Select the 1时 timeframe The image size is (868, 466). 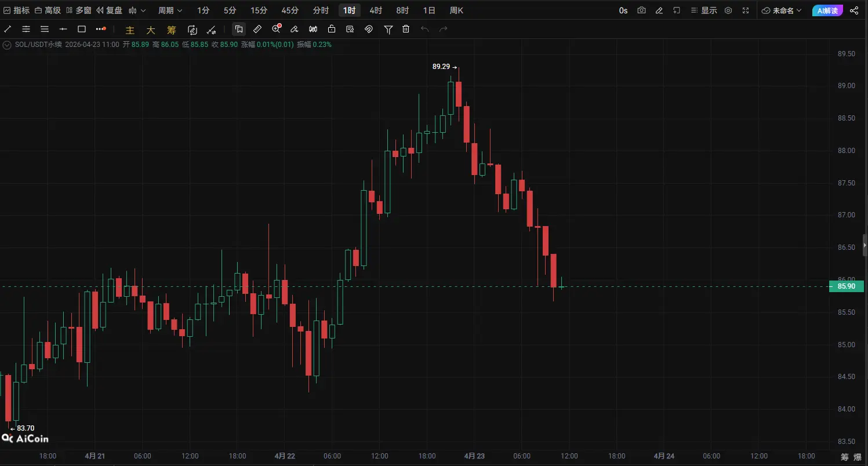(x=350, y=10)
